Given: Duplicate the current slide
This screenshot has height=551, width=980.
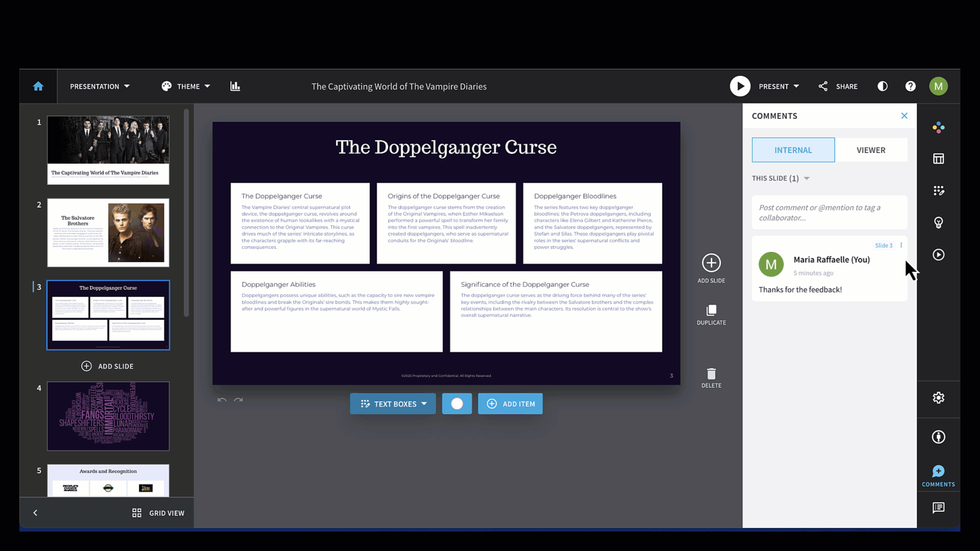Looking at the screenshot, I should pos(712,315).
